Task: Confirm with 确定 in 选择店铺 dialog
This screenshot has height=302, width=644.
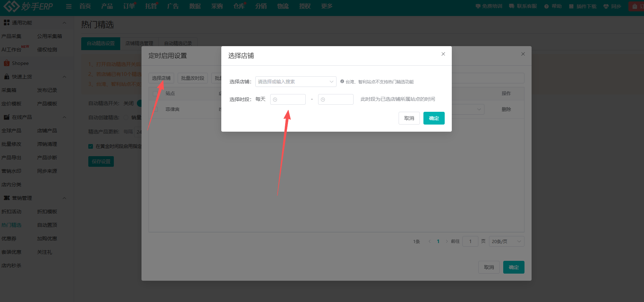Action: tap(434, 118)
